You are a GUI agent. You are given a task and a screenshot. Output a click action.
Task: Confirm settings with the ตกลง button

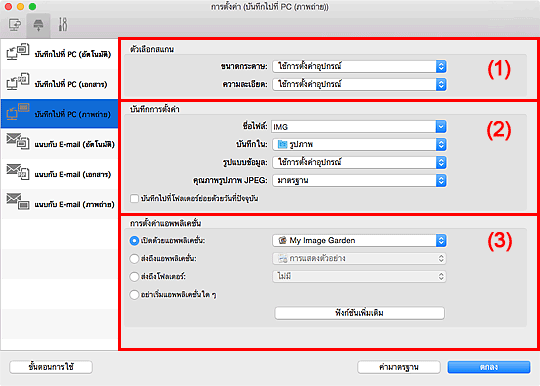click(x=489, y=367)
